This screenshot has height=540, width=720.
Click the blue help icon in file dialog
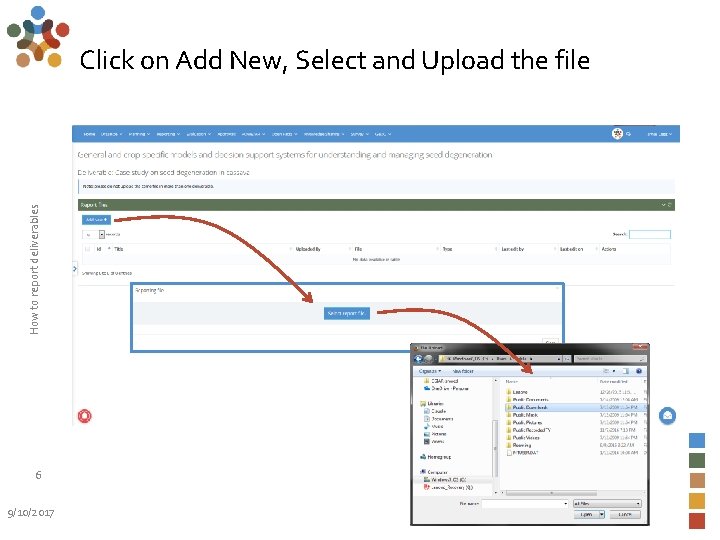tap(639, 371)
